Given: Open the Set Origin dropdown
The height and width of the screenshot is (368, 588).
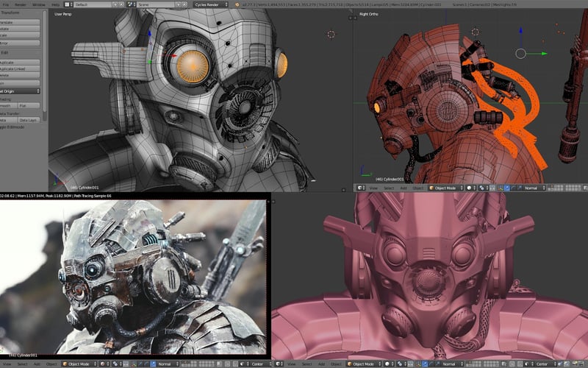Looking at the screenshot, I should (x=20, y=91).
